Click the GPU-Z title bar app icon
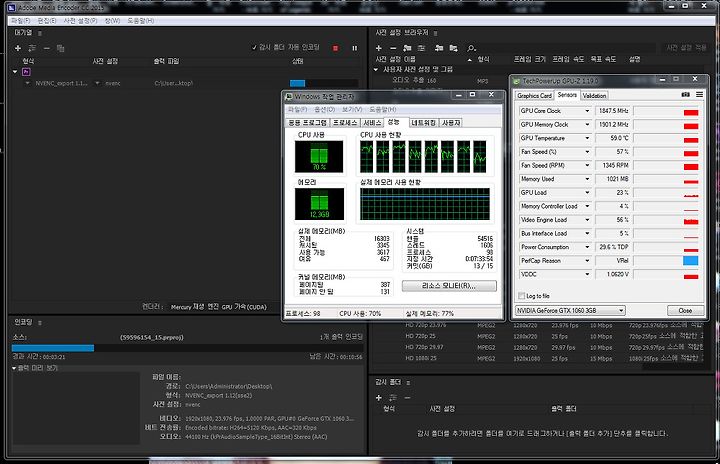This screenshot has width=720, height=464. [517, 81]
